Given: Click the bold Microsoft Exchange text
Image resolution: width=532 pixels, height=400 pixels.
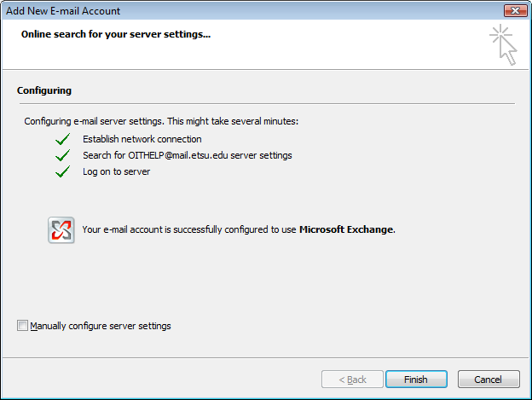Looking at the screenshot, I should point(347,229).
